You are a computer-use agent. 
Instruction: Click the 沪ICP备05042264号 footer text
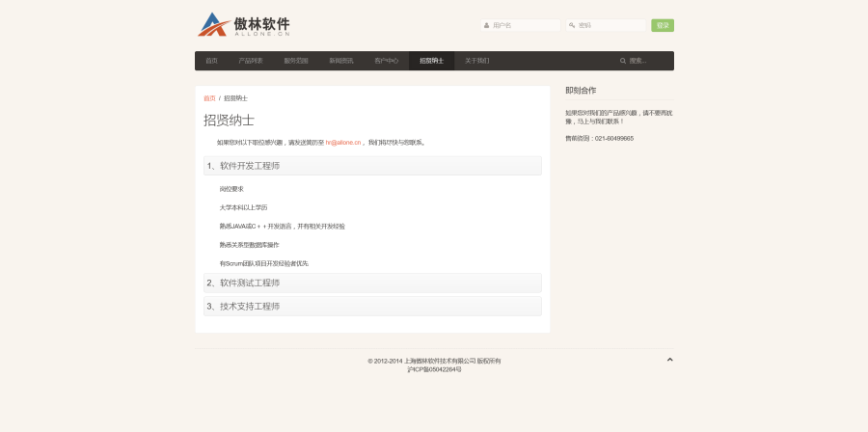[435, 369]
